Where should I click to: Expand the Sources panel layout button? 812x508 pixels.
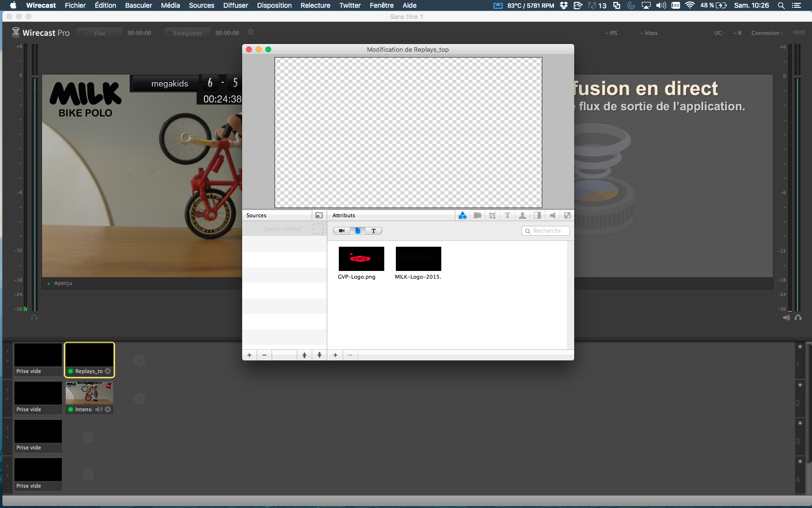coord(319,215)
